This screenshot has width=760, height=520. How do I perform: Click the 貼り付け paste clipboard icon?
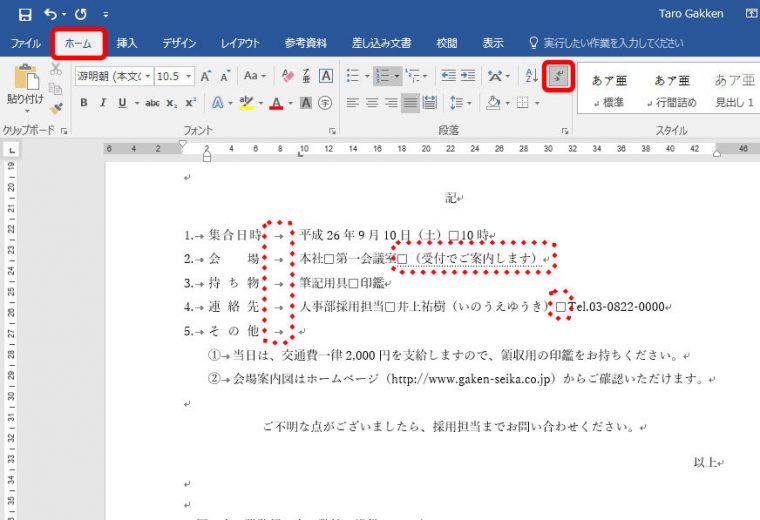click(x=26, y=77)
